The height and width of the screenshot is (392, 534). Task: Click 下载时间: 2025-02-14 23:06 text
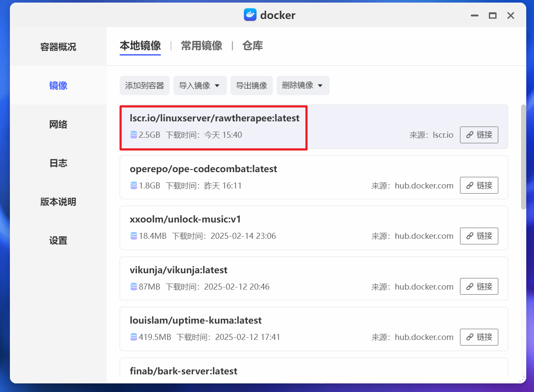[224, 236]
